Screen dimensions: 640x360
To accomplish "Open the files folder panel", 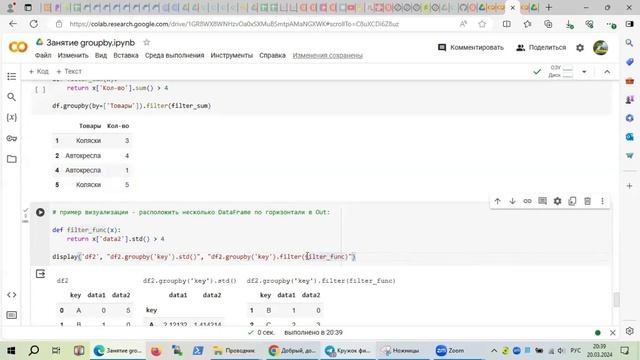I will pos(11,159).
